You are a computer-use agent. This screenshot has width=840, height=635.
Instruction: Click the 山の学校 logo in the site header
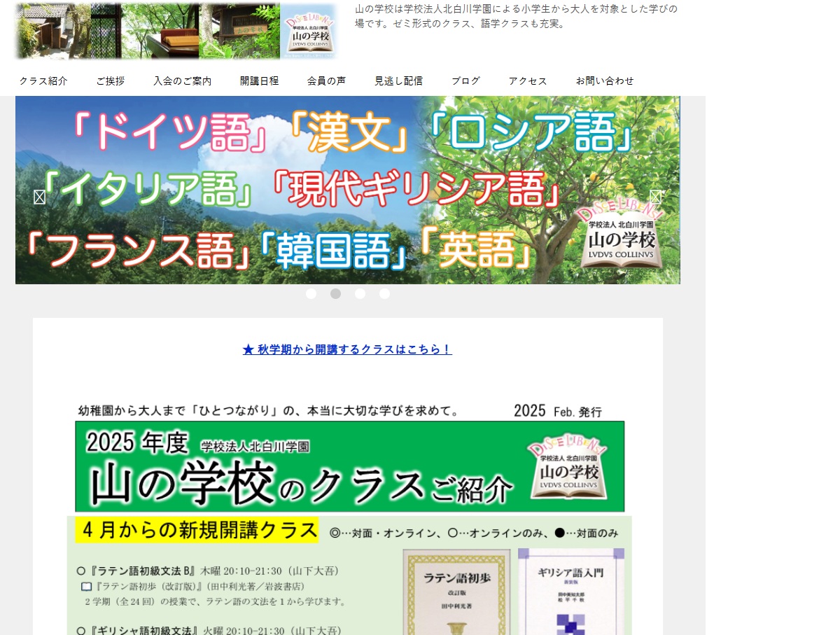pos(176,31)
